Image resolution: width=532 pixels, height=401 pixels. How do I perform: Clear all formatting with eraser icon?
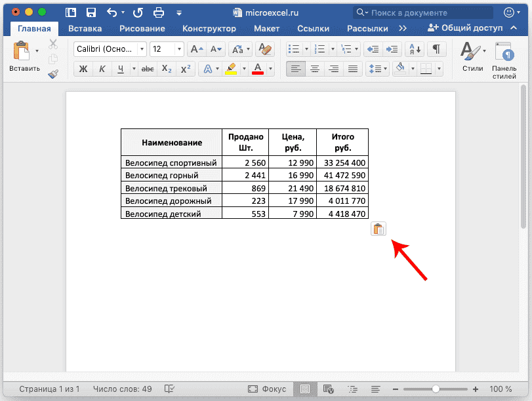click(x=265, y=49)
